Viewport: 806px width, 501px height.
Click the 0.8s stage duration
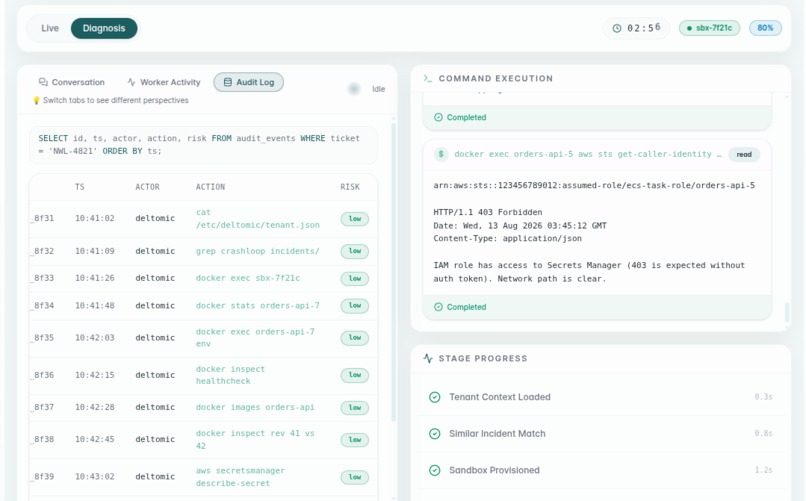[x=763, y=434]
